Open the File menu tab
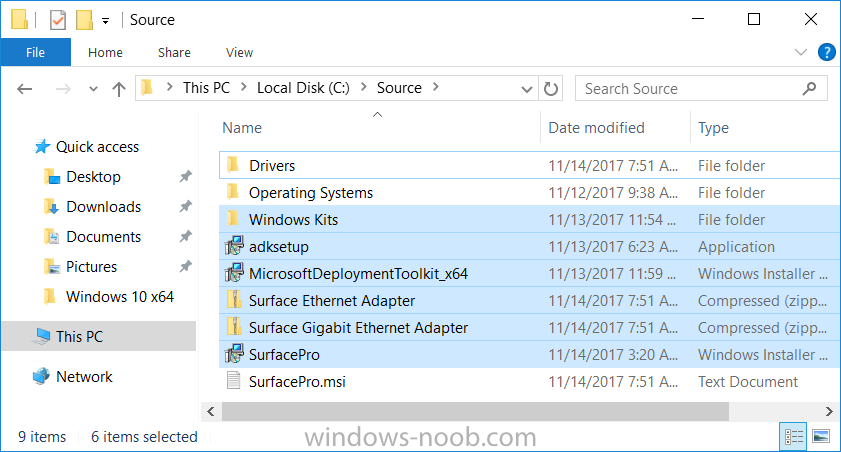Image resolution: width=841 pixels, height=452 pixels. point(35,52)
